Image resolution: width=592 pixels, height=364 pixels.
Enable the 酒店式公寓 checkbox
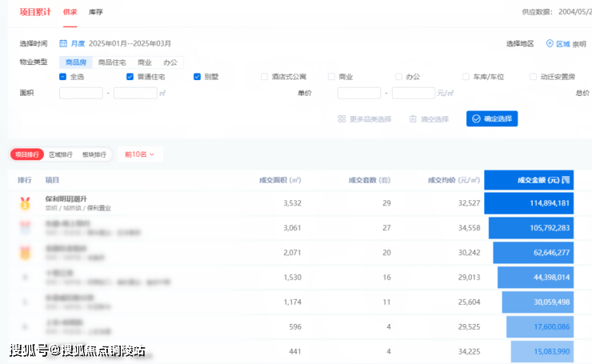[x=265, y=77]
